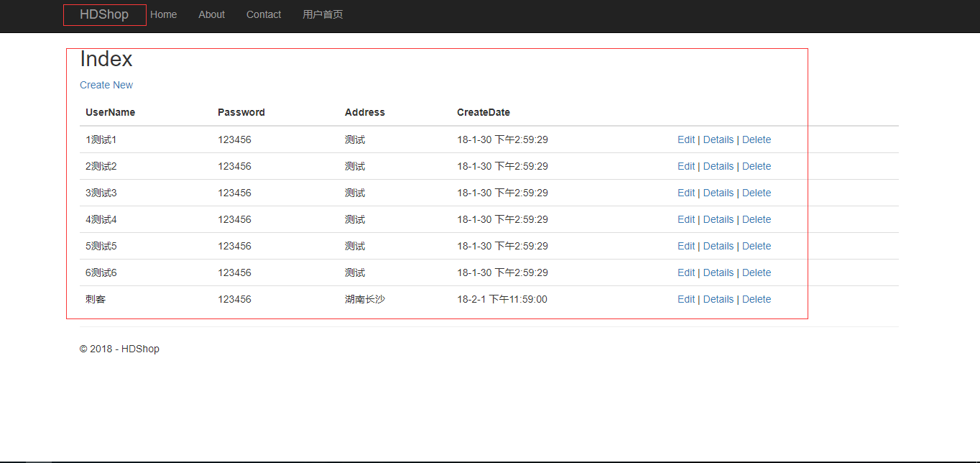This screenshot has height=463, width=980.
Task: Click the username cell 6测试6
Action: [x=101, y=272]
